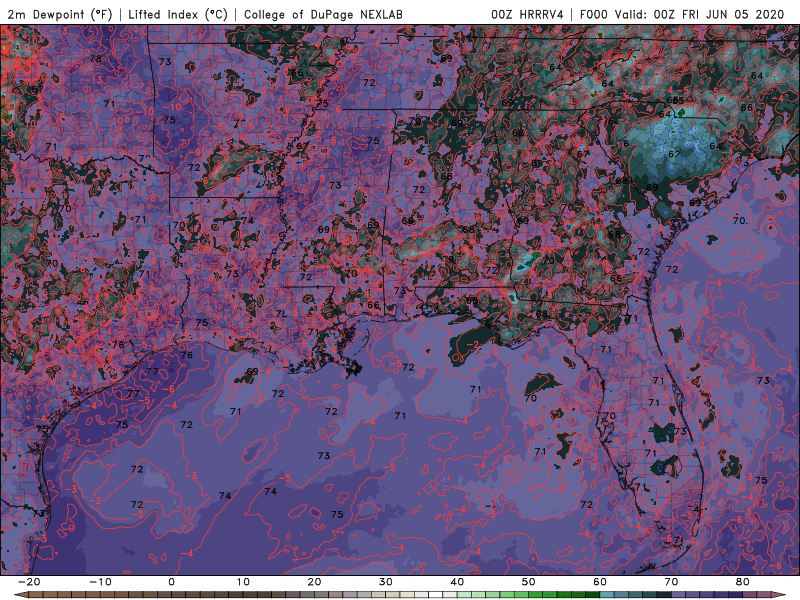Click the 50 label on the color scale
800x600 pixels.
(529, 582)
